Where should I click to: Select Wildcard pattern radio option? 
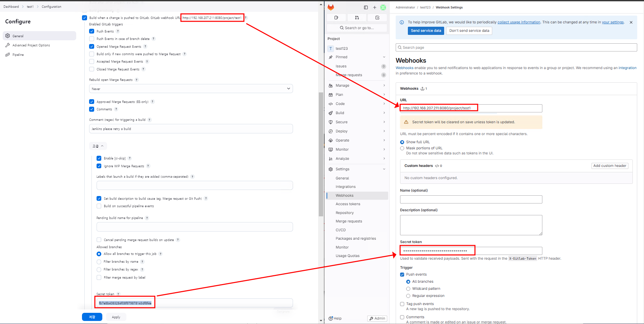click(x=408, y=289)
